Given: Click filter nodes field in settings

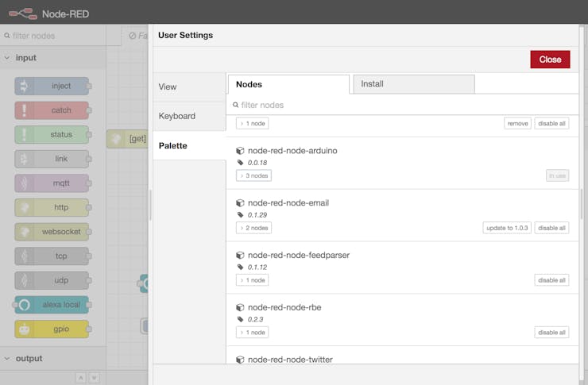Looking at the screenshot, I should (x=403, y=105).
